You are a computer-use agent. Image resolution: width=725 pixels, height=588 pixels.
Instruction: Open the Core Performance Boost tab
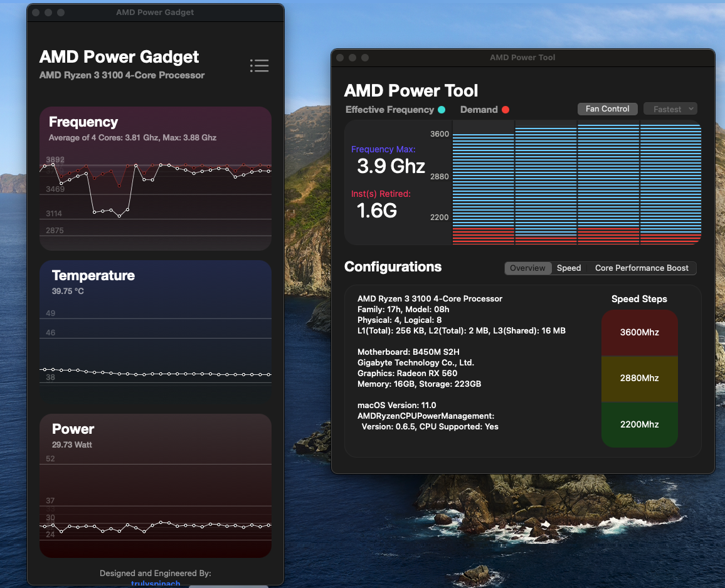click(x=642, y=268)
